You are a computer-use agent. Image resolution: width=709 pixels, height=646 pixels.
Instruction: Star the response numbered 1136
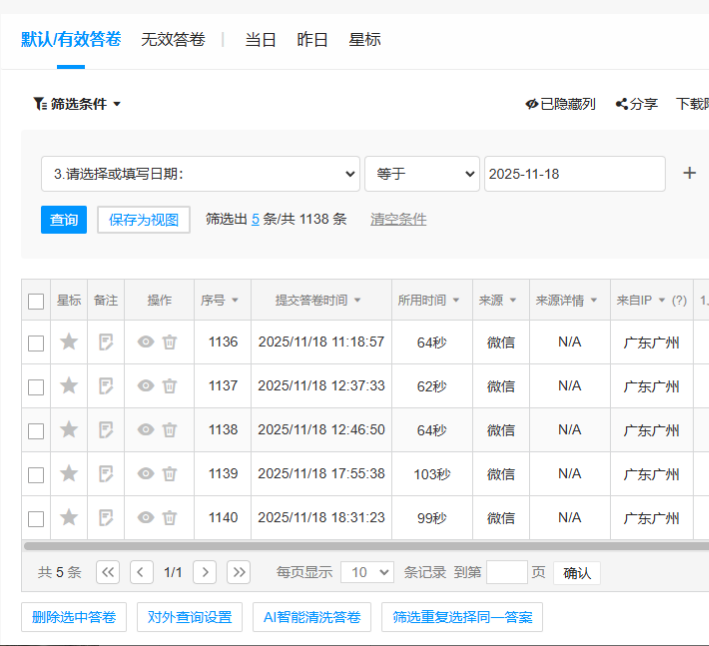68,342
